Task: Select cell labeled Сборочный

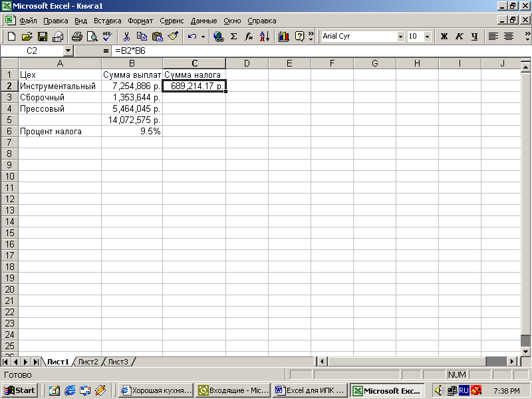Action: point(60,97)
